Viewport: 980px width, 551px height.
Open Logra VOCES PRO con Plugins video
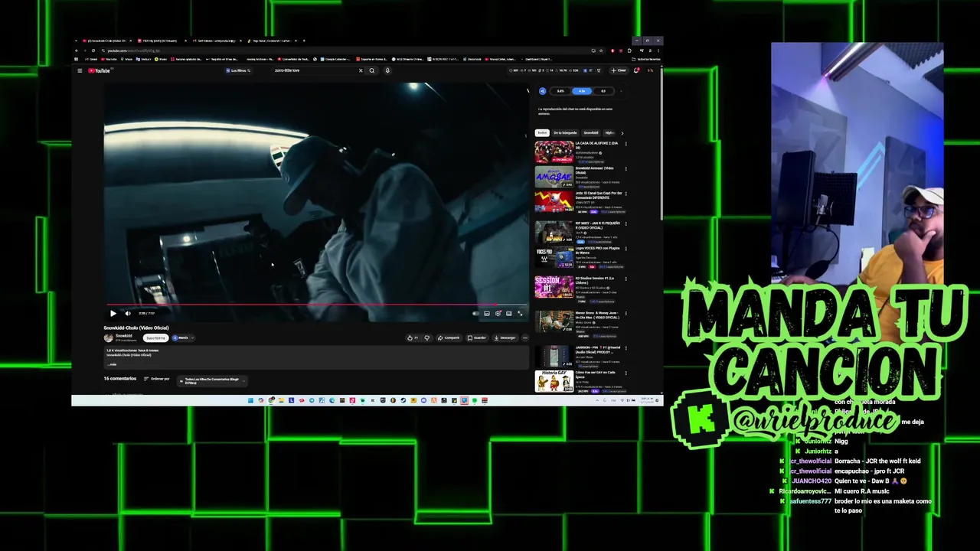pyautogui.click(x=554, y=257)
